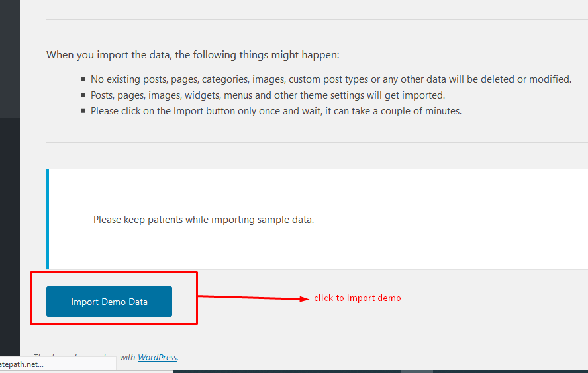Image resolution: width=588 pixels, height=373 pixels.
Task: Click the red 'click to import demo' annotation
Action: pos(357,298)
